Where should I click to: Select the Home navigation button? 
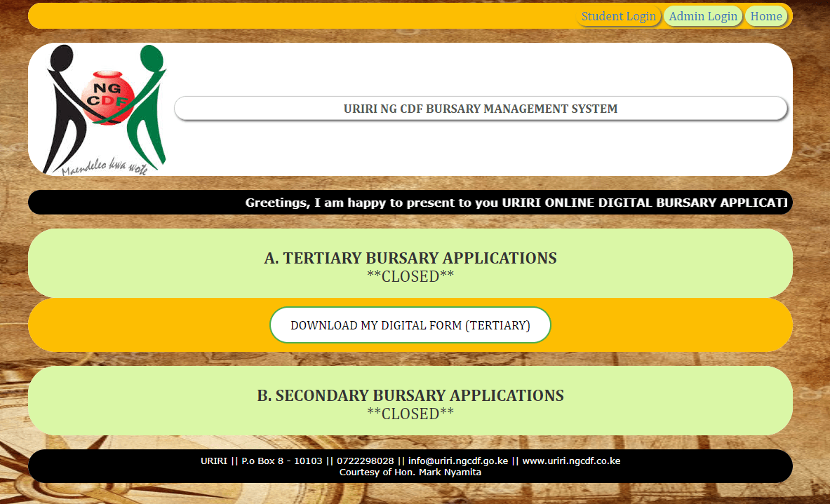pyautogui.click(x=766, y=15)
